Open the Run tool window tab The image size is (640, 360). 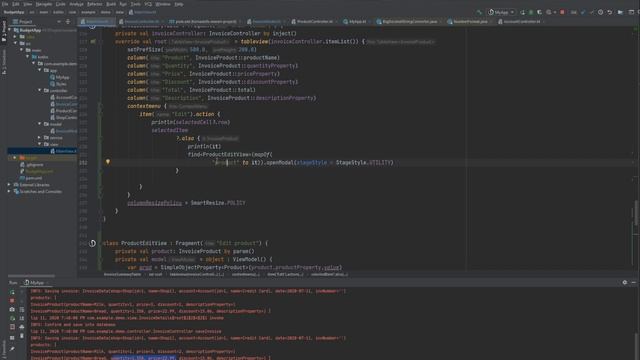13,282
